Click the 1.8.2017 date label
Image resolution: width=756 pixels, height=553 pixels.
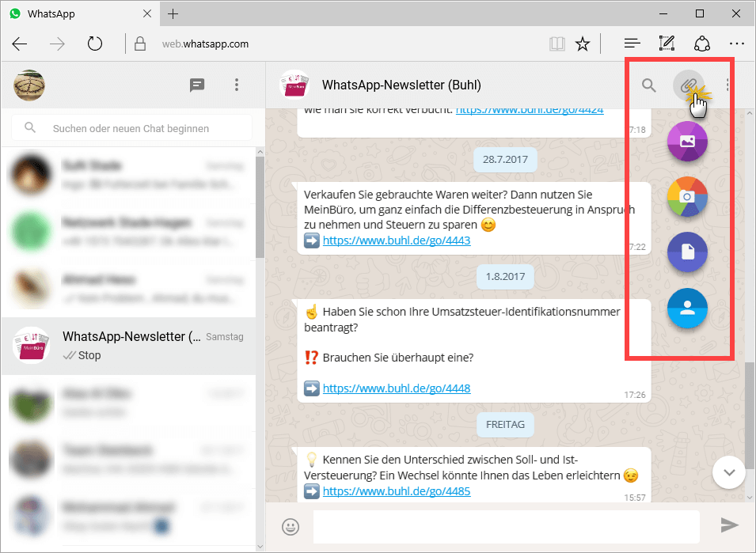click(505, 277)
